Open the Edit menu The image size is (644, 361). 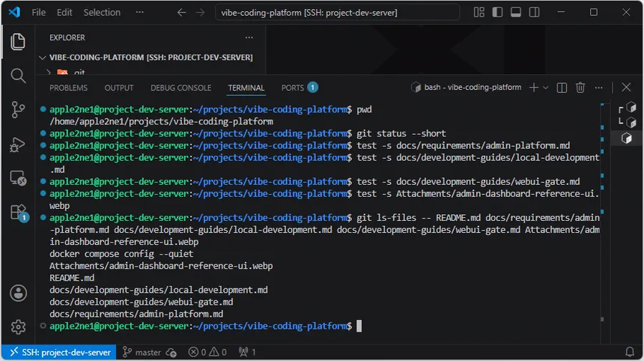coord(64,12)
